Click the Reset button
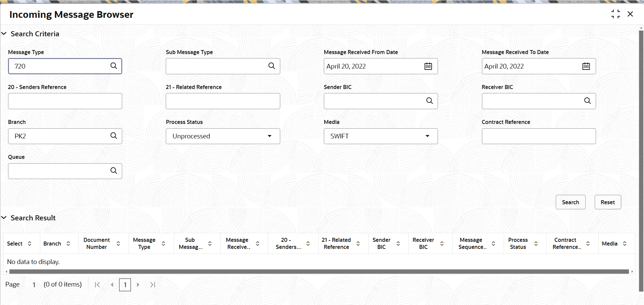 pos(608,202)
